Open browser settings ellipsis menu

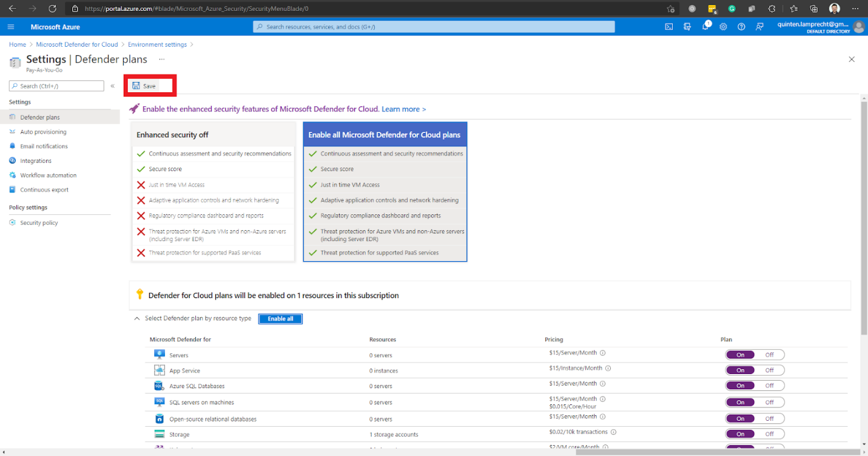pos(855,9)
